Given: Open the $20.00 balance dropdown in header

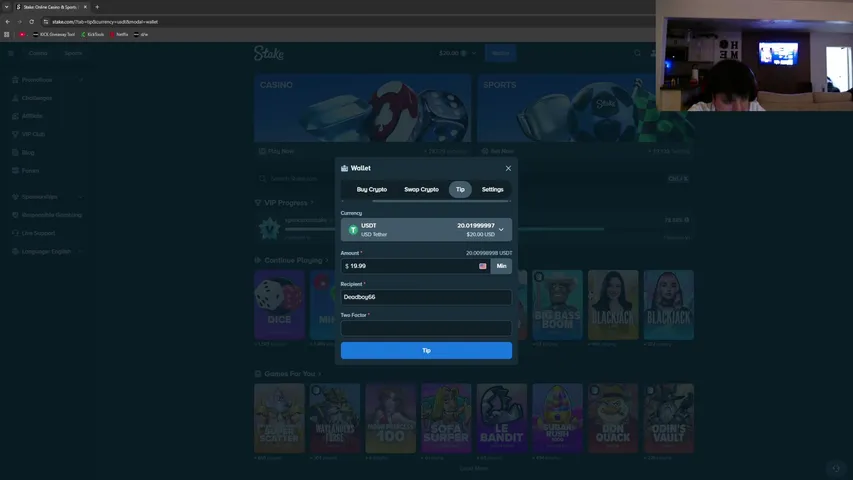Looking at the screenshot, I should click(457, 53).
